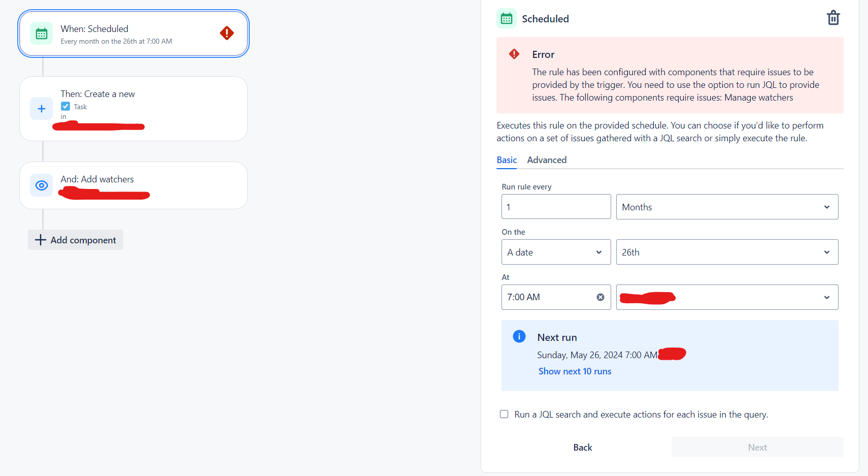Screen dimensions: 868x476
Task: Enable Run a JQL search checkbox
Action: (504, 414)
